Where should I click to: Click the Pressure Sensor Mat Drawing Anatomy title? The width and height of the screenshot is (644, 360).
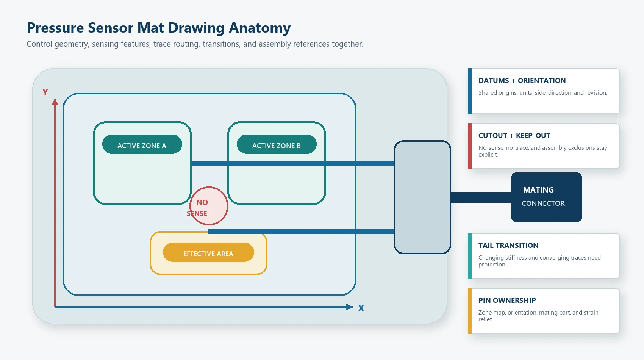point(158,28)
